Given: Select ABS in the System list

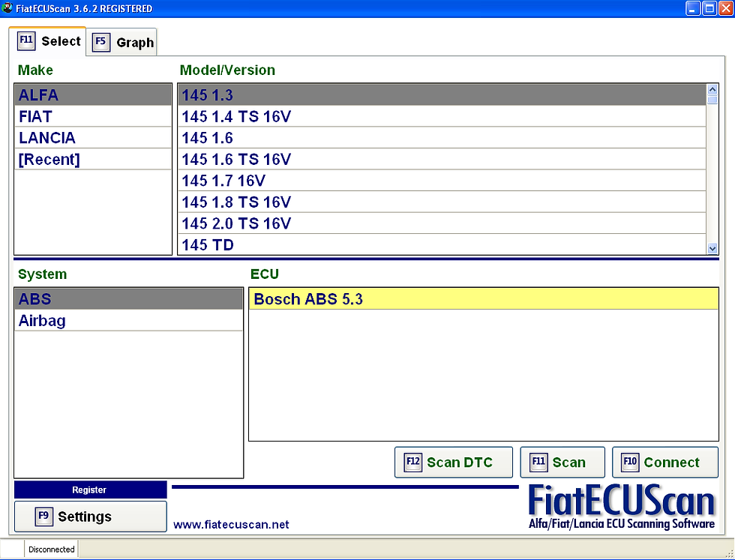Looking at the screenshot, I should [x=129, y=299].
